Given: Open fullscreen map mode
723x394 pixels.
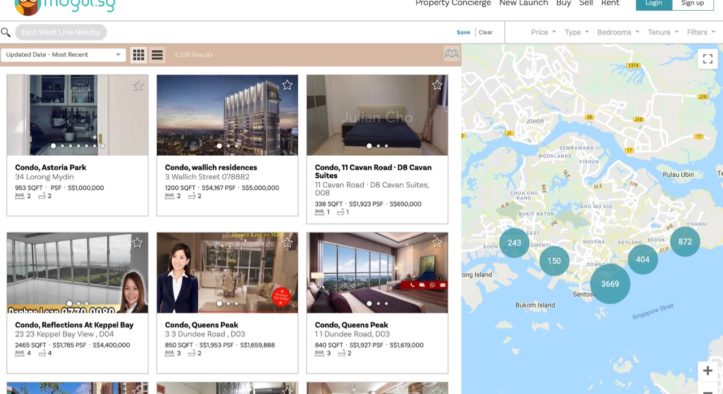Looking at the screenshot, I should [707, 59].
